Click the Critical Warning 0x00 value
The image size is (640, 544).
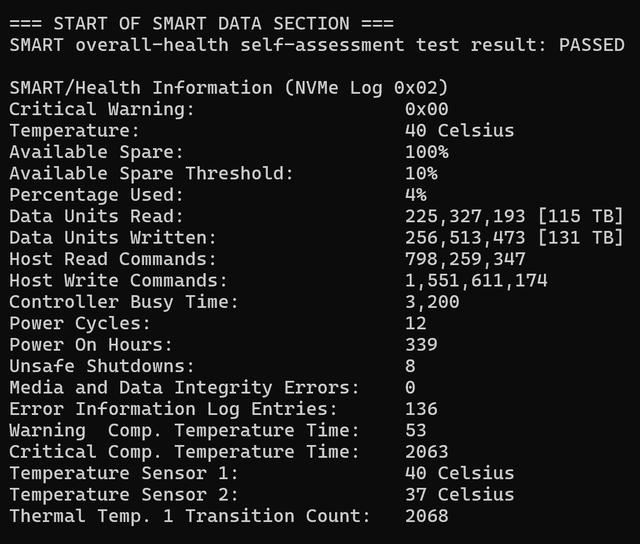click(427, 109)
